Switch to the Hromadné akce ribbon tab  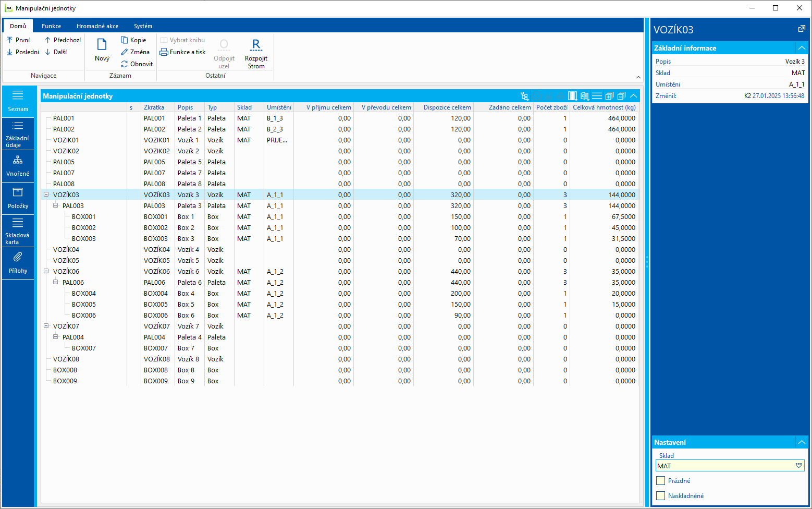click(x=97, y=26)
